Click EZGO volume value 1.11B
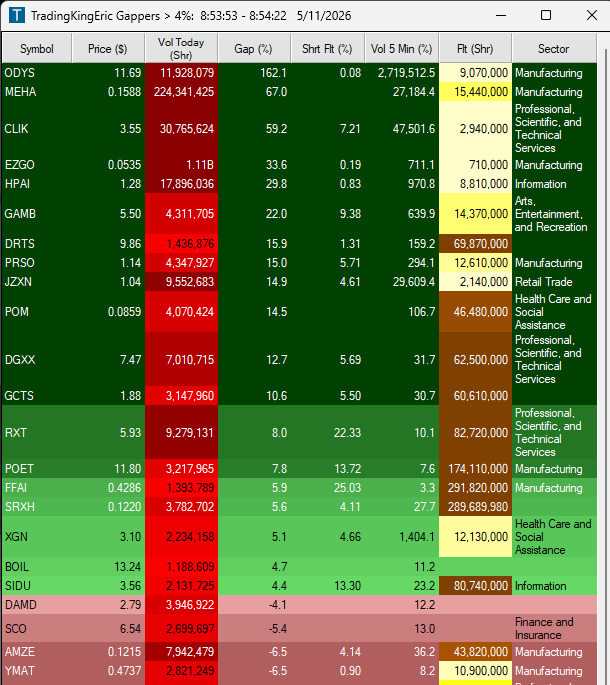610x685 pixels. (x=181, y=165)
